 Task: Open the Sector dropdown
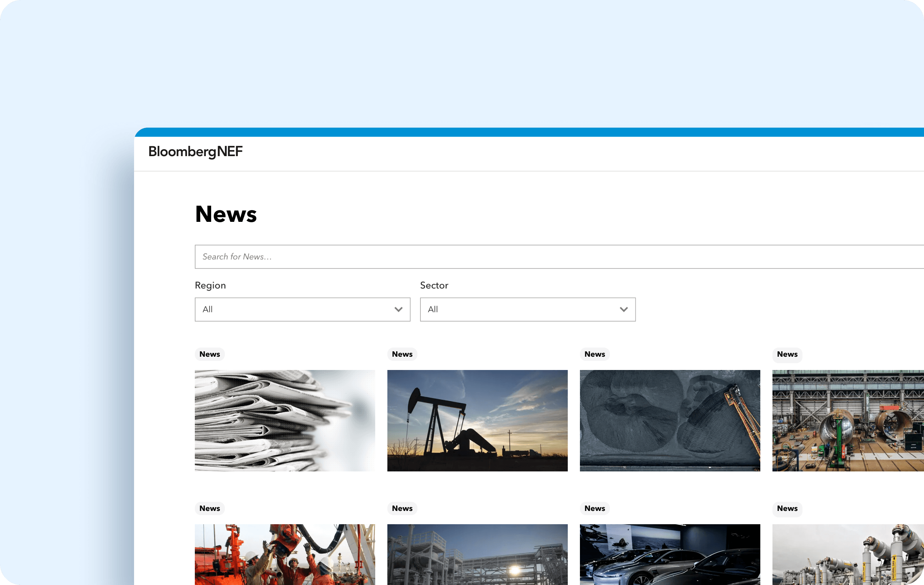coord(527,309)
